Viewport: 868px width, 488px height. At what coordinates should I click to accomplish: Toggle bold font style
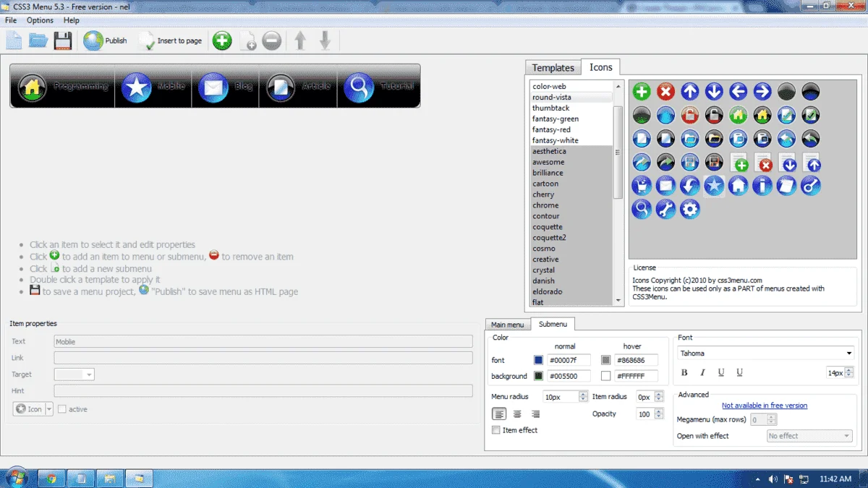(x=684, y=372)
